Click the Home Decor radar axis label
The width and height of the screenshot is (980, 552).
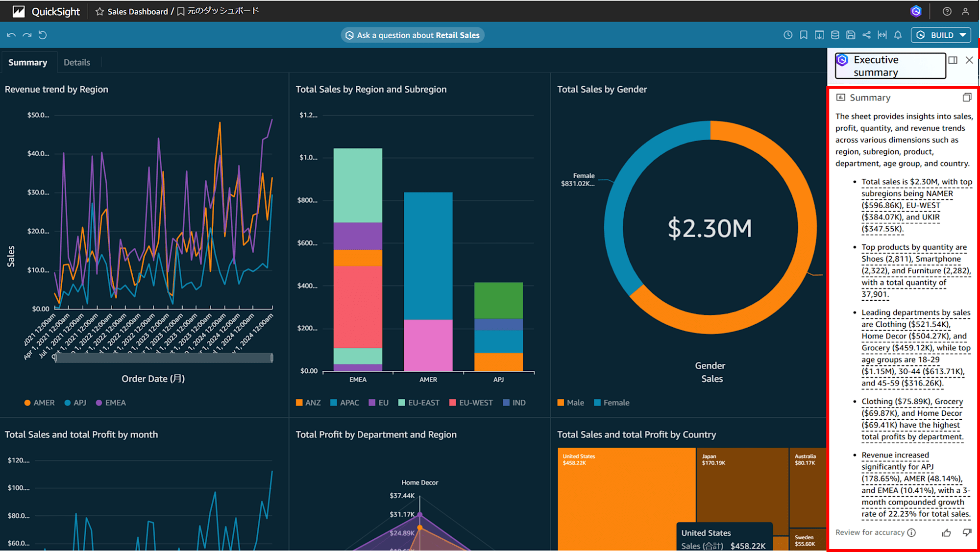[419, 482]
